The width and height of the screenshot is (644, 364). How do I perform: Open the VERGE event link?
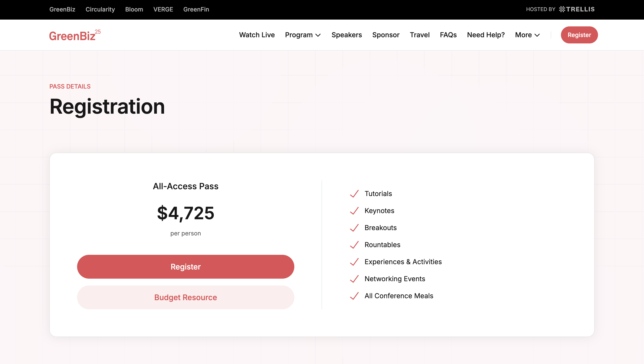[x=163, y=9]
